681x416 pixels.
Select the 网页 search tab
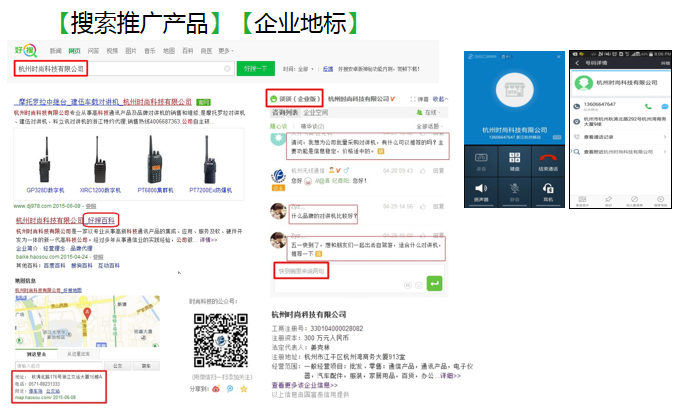74,51
